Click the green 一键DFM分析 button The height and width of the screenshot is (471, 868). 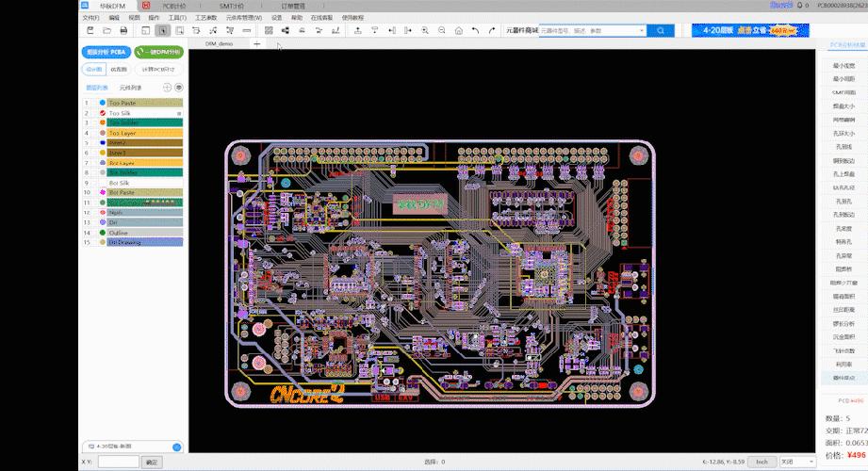pos(159,52)
